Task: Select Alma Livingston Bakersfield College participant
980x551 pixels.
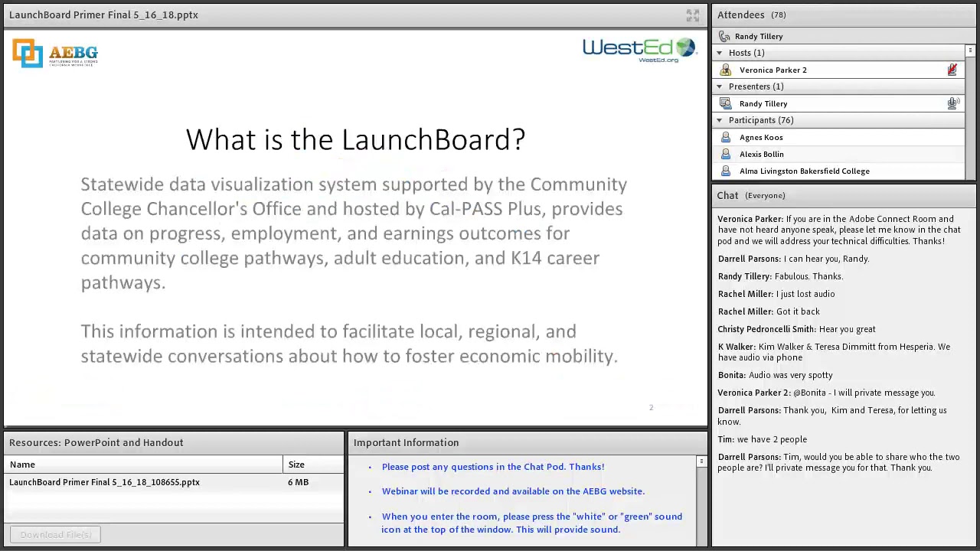Action: coord(838,171)
